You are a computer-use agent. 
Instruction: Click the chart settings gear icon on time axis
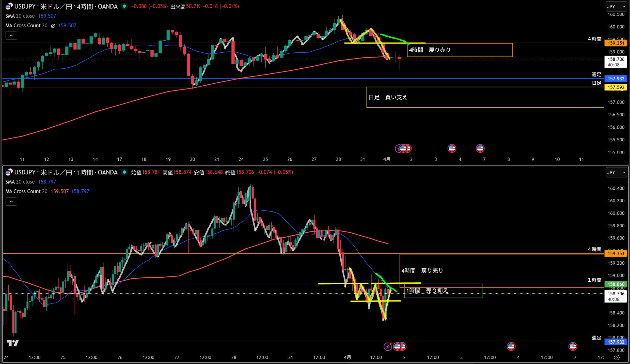click(616, 358)
